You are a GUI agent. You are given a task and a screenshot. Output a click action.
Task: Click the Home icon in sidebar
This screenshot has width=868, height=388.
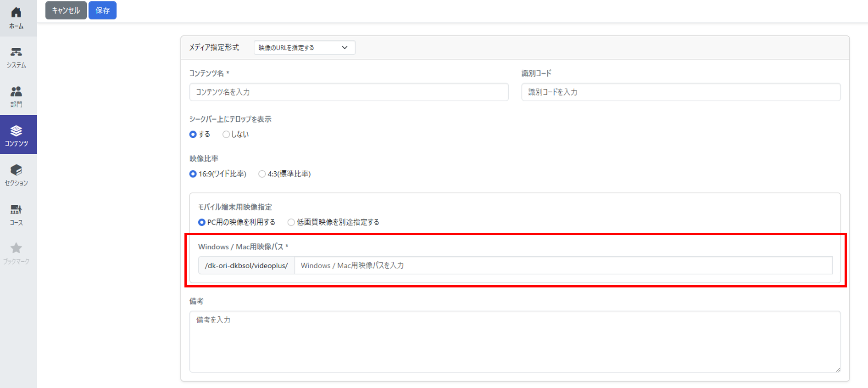point(16,13)
